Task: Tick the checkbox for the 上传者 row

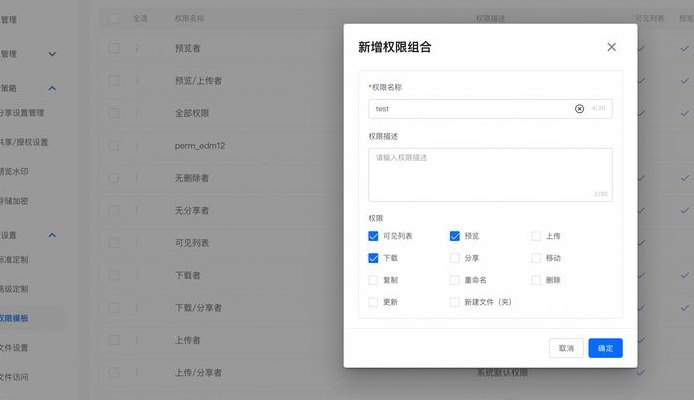Action: [114, 340]
